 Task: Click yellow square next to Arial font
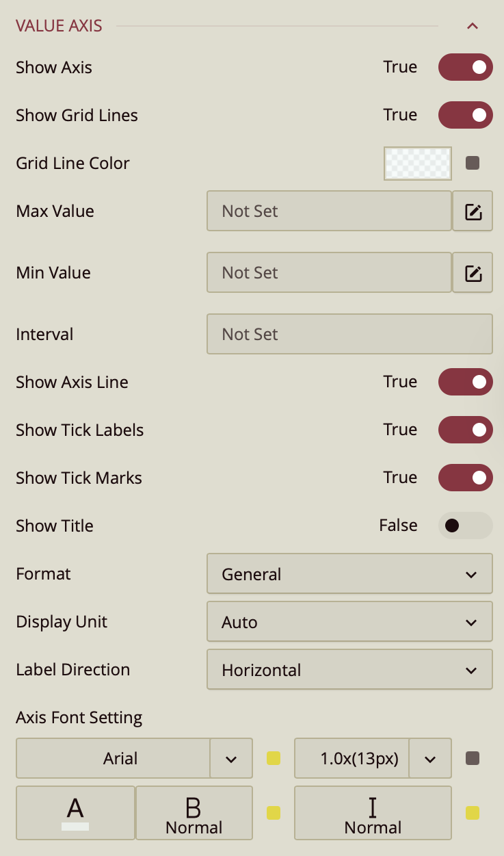[x=274, y=758]
